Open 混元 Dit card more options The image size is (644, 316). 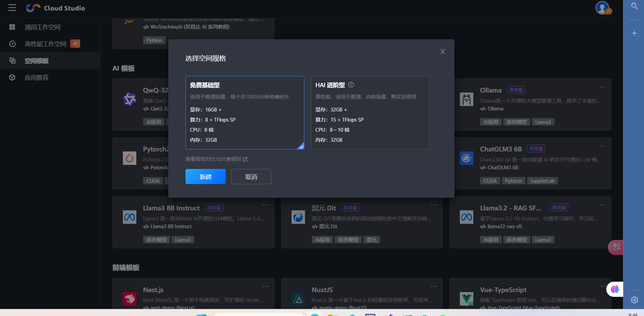tap(434, 205)
